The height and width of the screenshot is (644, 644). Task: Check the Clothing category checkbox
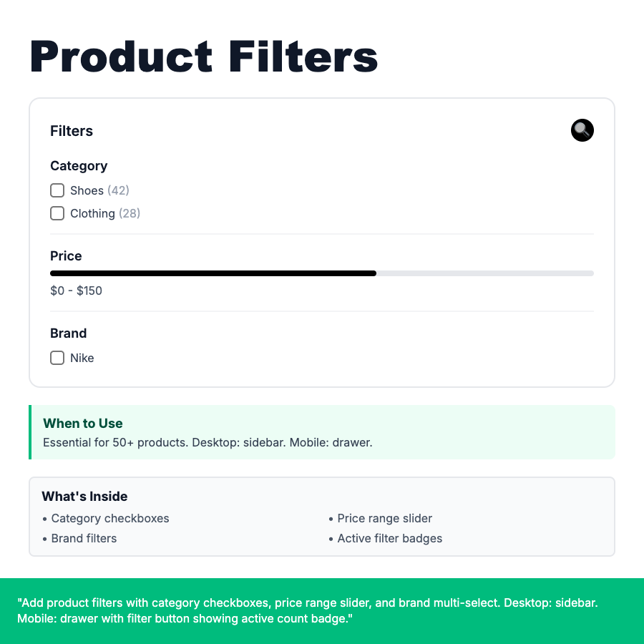pyautogui.click(x=57, y=213)
